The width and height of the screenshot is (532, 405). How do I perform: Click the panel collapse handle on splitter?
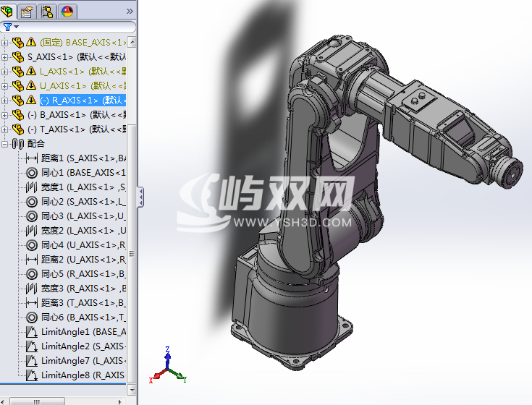tap(140, 197)
